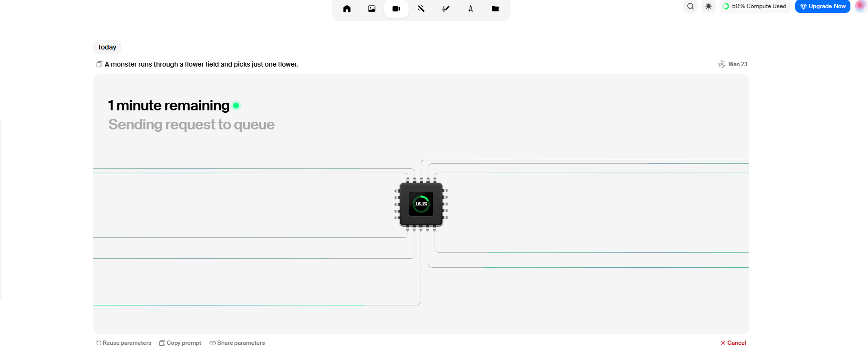
Task: Click the search magnifier icon
Action: pyautogui.click(x=690, y=6)
